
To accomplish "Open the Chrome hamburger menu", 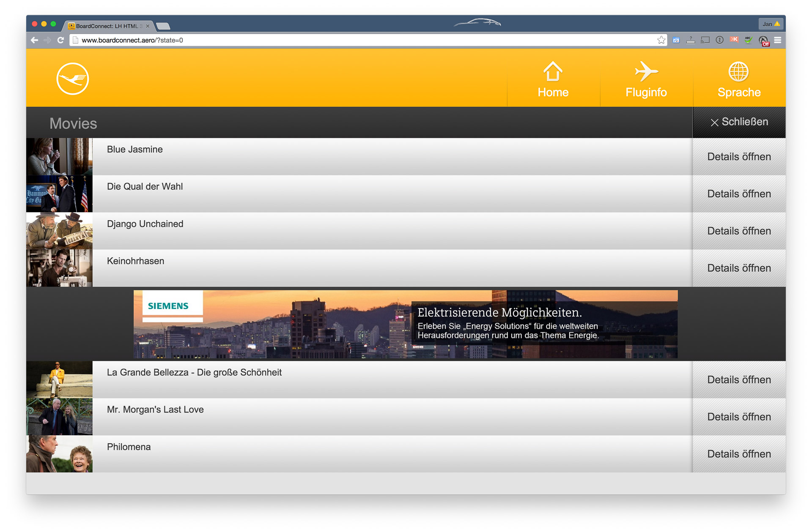I will coord(778,40).
